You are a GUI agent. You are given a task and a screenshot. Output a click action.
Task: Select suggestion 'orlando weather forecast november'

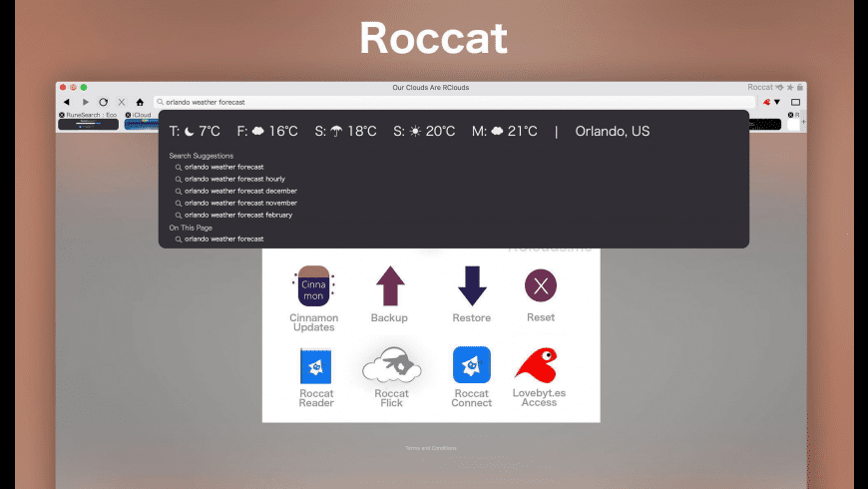coord(240,203)
